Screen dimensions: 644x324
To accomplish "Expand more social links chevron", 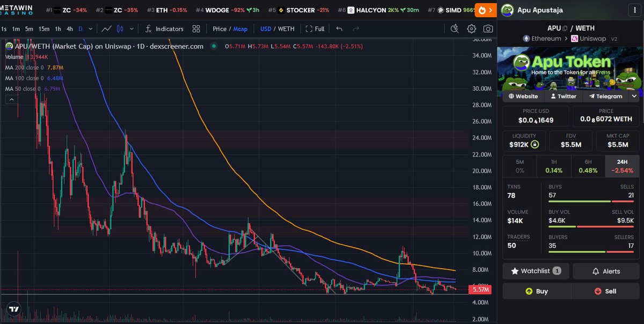I will click(x=633, y=96).
